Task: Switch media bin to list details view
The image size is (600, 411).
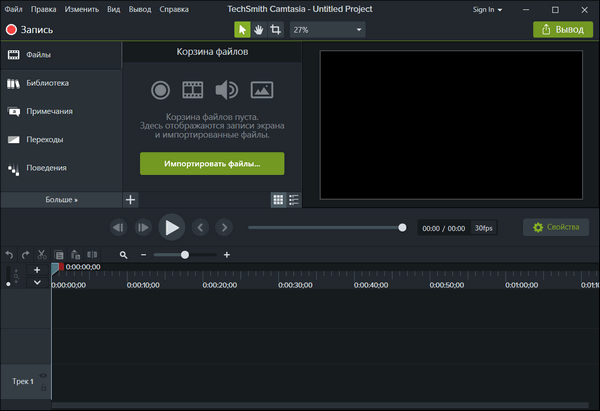Action: click(294, 200)
